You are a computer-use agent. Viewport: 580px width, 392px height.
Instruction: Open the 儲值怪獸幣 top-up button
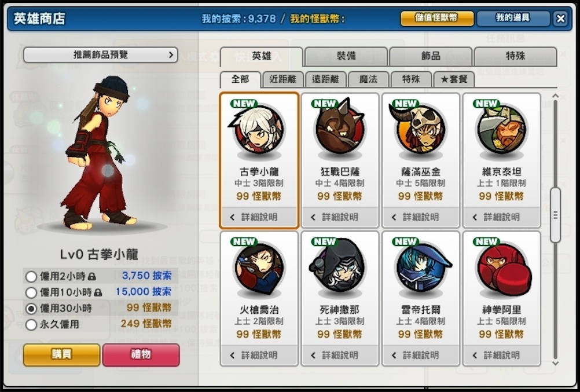[437, 18]
